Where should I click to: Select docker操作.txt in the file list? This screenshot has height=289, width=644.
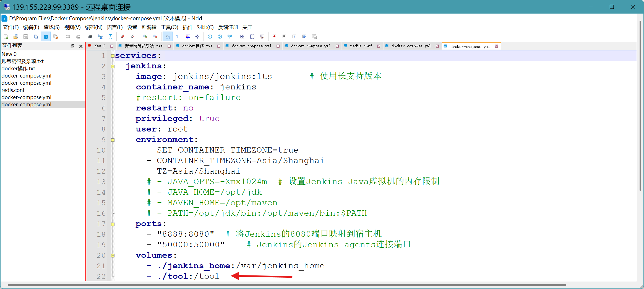pos(18,68)
